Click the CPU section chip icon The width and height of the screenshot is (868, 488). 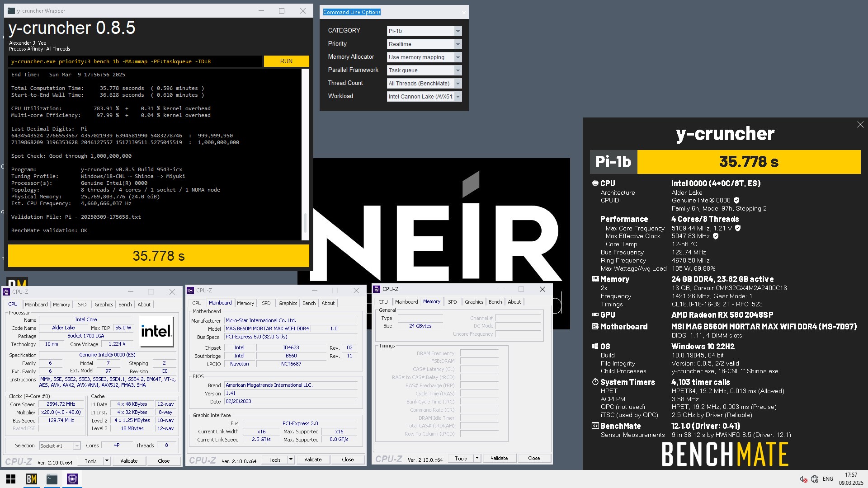(x=595, y=183)
